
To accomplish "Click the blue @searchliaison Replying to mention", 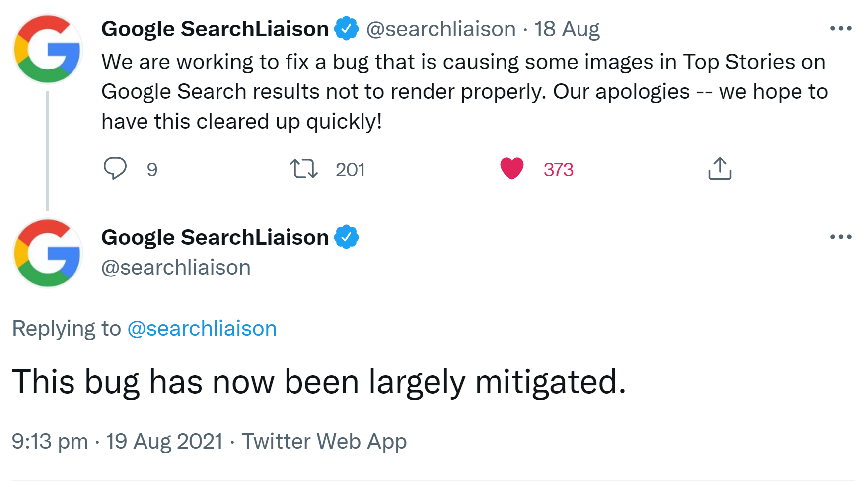I will coord(202,329).
